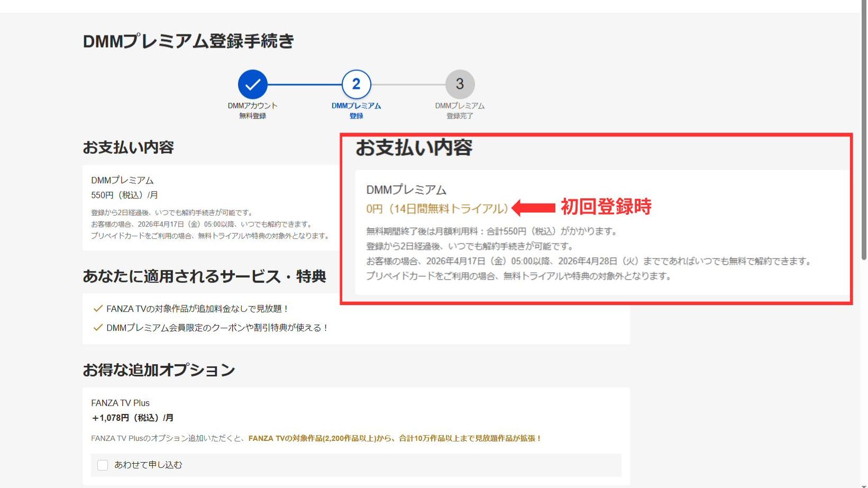Click the blue progress line between steps

click(x=305, y=84)
